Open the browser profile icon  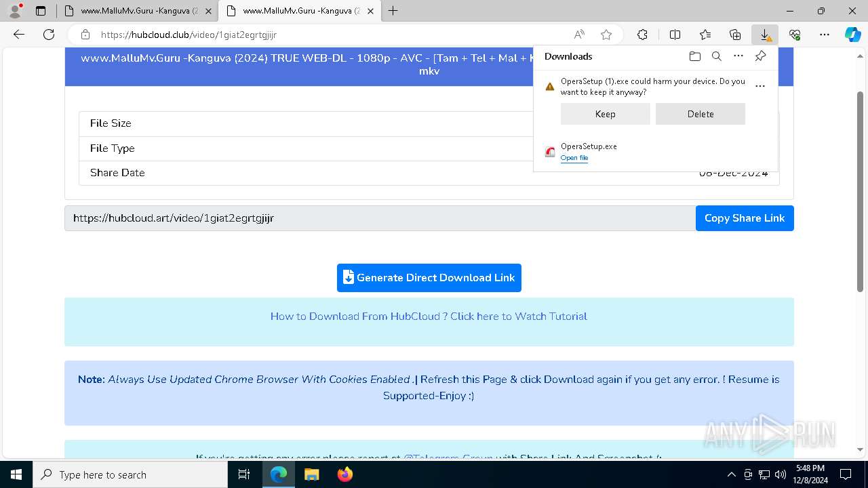pyautogui.click(x=15, y=11)
